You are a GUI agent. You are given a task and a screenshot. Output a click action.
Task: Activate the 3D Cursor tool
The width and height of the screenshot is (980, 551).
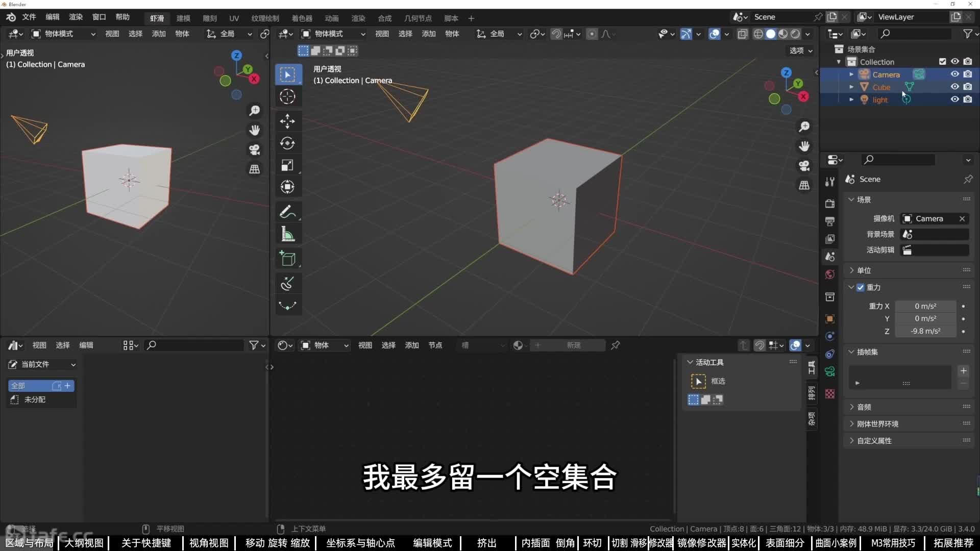(287, 96)
